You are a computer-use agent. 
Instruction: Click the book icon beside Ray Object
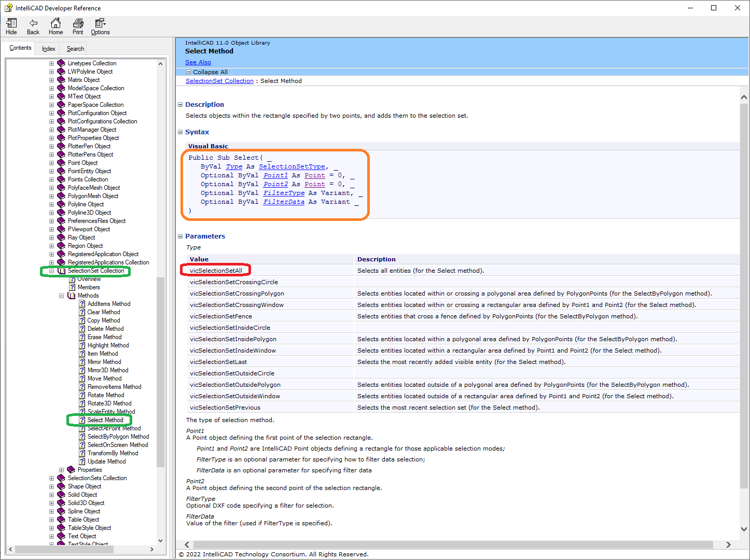click(x=61, y=237)
